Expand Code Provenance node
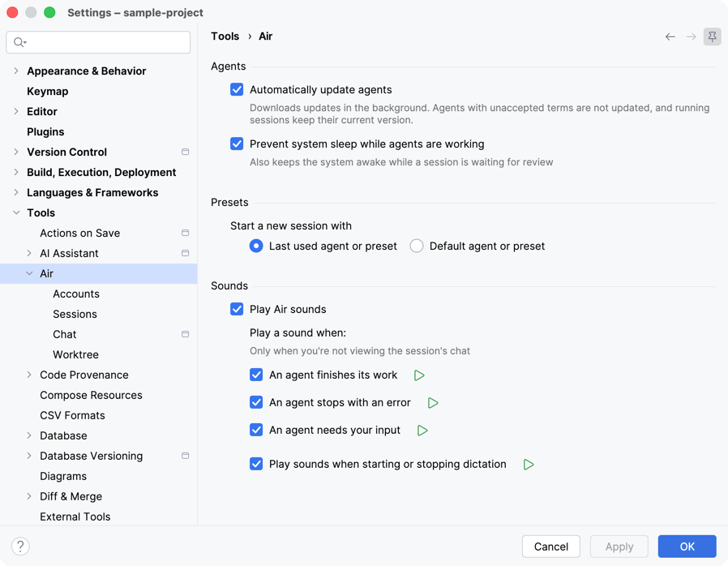Screen dimensions: 728x566 click(29, 375)
